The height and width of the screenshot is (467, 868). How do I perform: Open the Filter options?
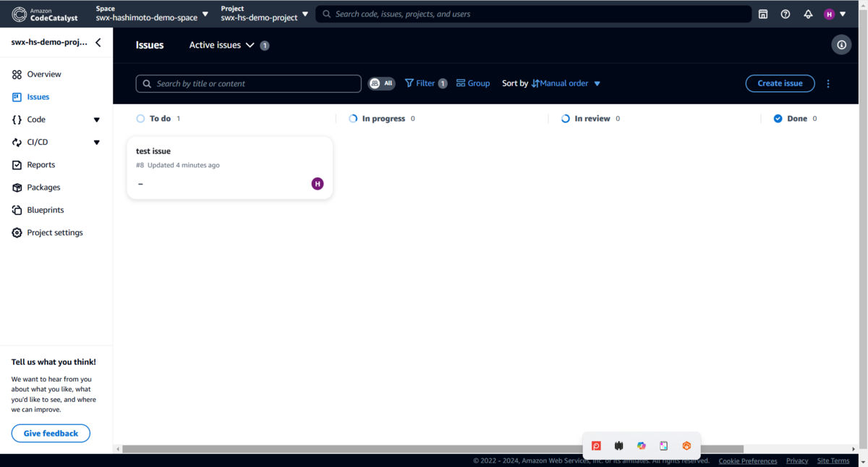click(426, 83)
